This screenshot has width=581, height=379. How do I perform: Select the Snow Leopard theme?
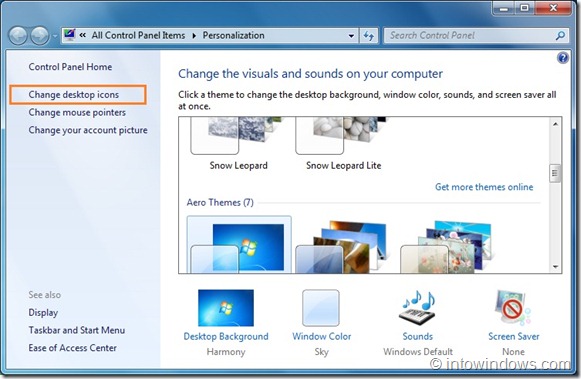point(238,144)
